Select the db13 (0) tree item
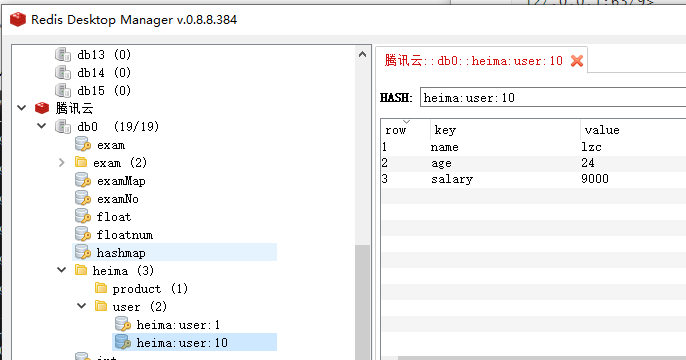 coord(104,55)
